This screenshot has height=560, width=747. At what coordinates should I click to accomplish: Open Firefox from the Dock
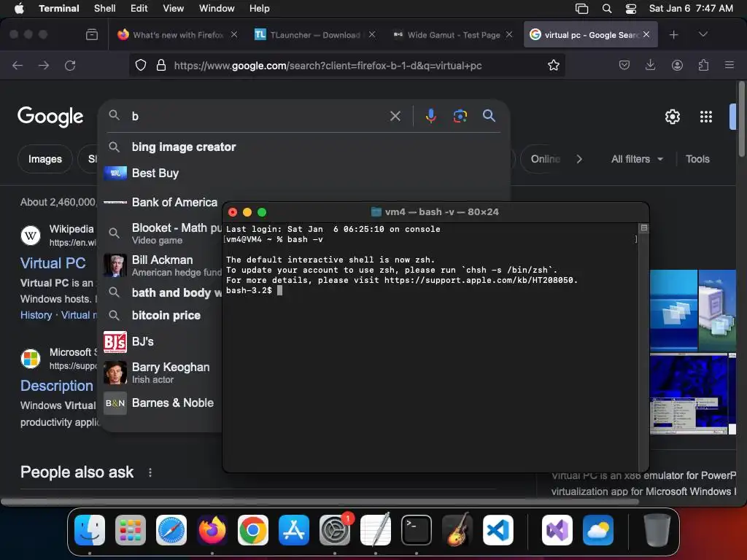pyautogui.click(x=212, y=530)
